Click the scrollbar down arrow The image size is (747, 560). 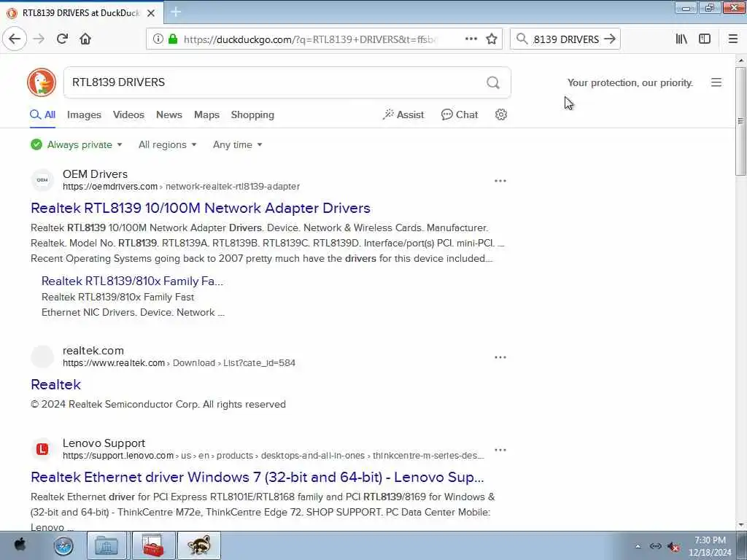point(740,525)
